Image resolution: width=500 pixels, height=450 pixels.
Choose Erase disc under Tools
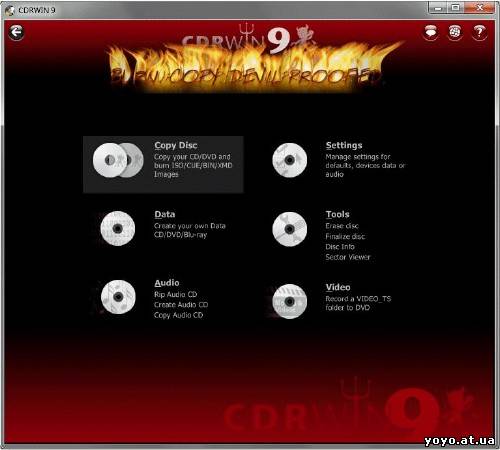click(x=342, y=226)
